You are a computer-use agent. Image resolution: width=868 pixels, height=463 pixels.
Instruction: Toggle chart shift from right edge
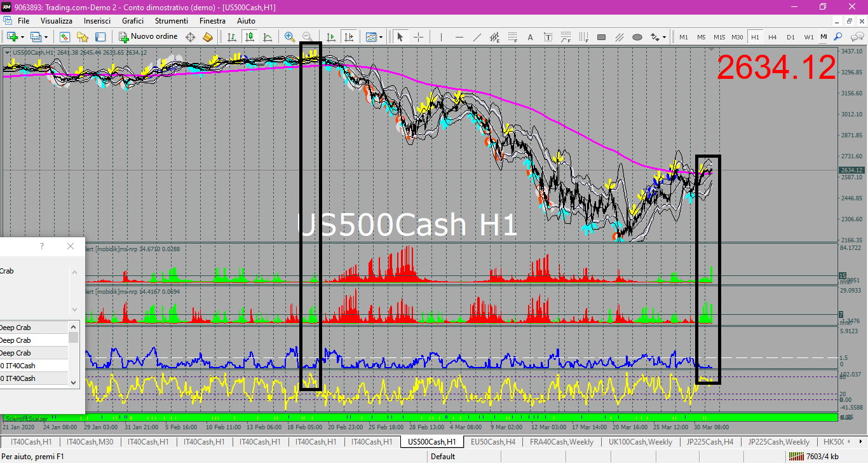tap(349, 37)
